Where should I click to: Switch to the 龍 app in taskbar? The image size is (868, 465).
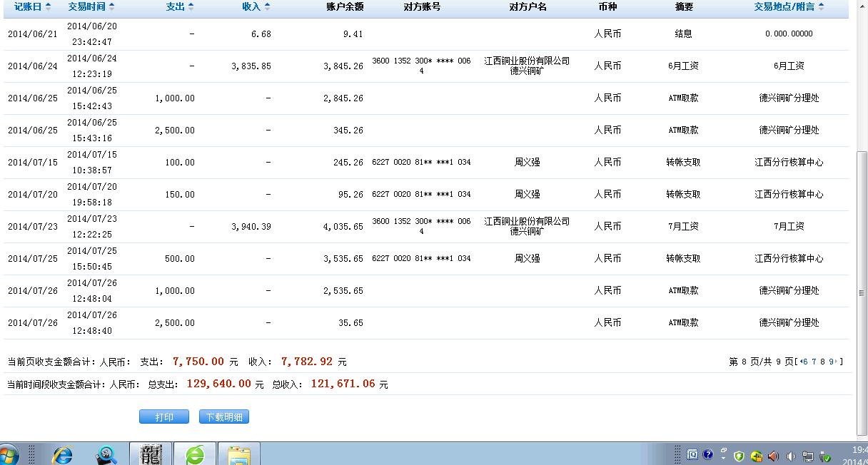[151, 454]
